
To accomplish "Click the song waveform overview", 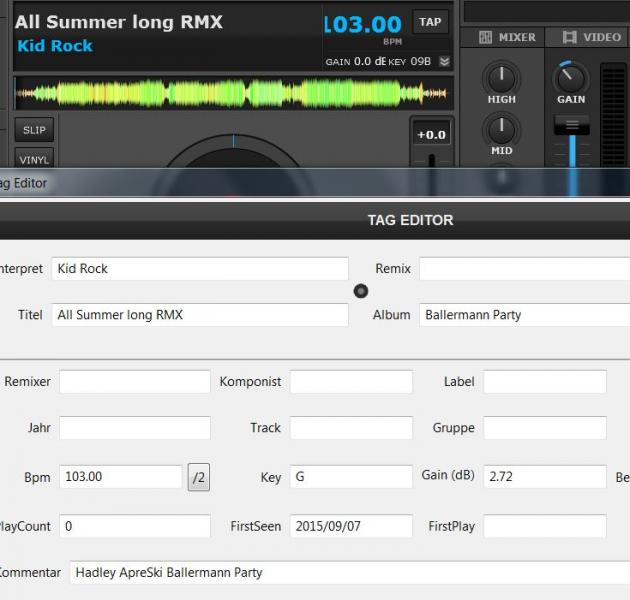I will point(233,94).
